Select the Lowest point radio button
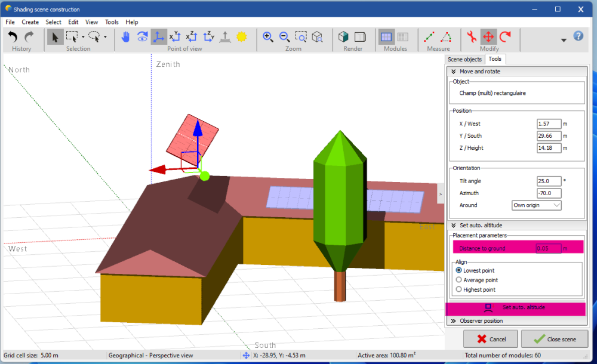 pyautogui.click(x=458, y=270)
